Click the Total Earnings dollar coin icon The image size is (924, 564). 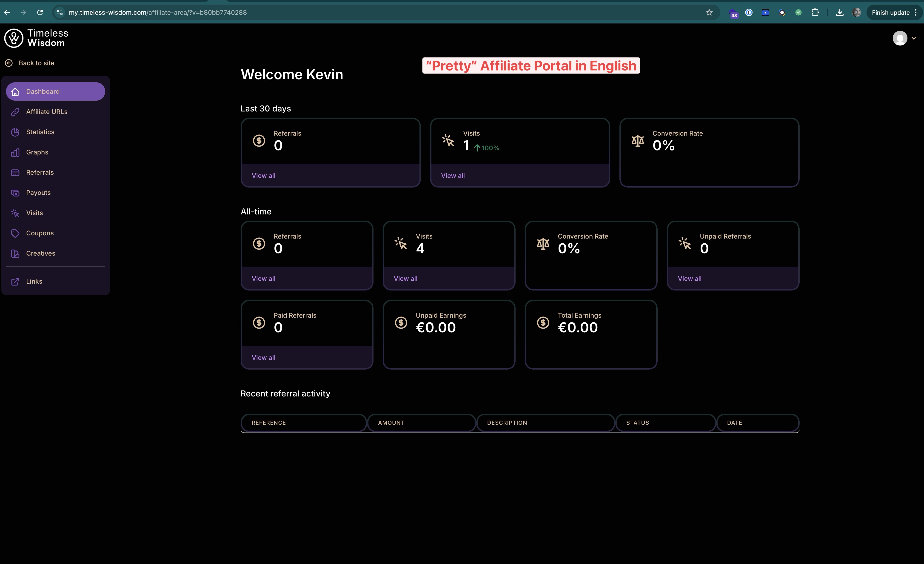click(543, 322)
